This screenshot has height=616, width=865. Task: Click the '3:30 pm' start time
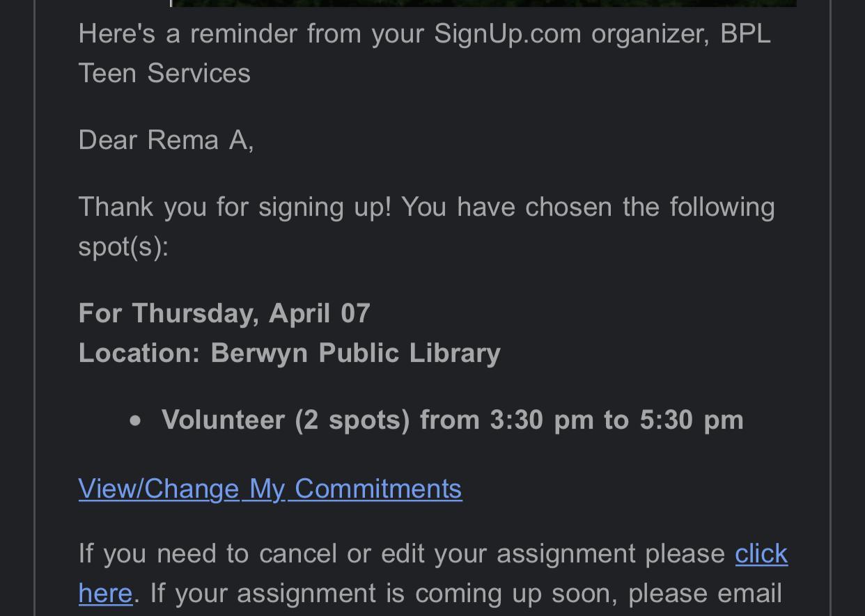(x=541, y=420)
